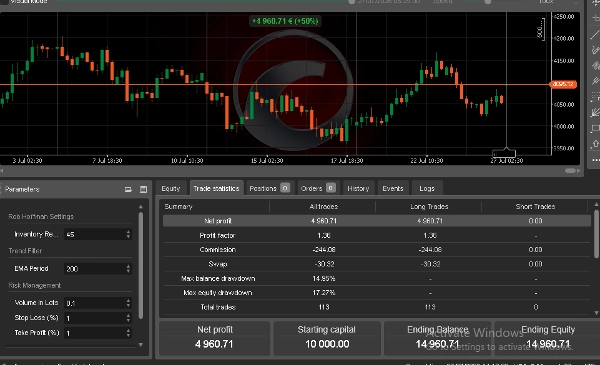Select the pencil freehand drawing tool
600x365 pixels.
(x=595, y=50)
